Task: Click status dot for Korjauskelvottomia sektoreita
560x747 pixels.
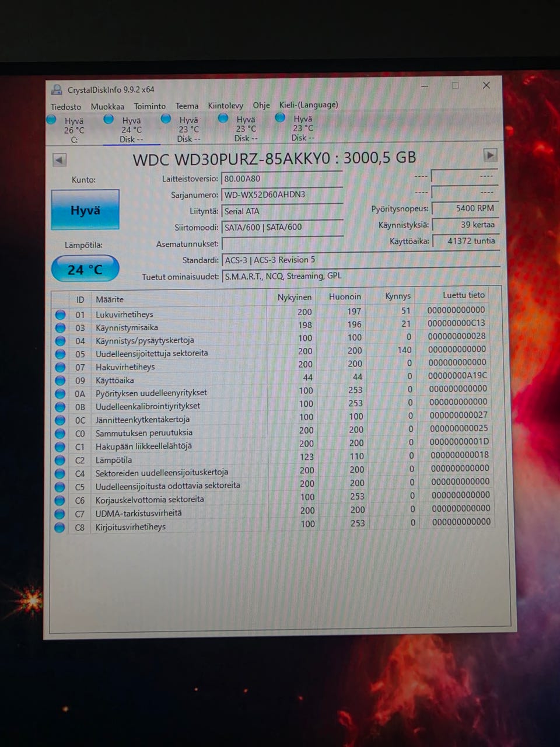Action: point(60,501)
